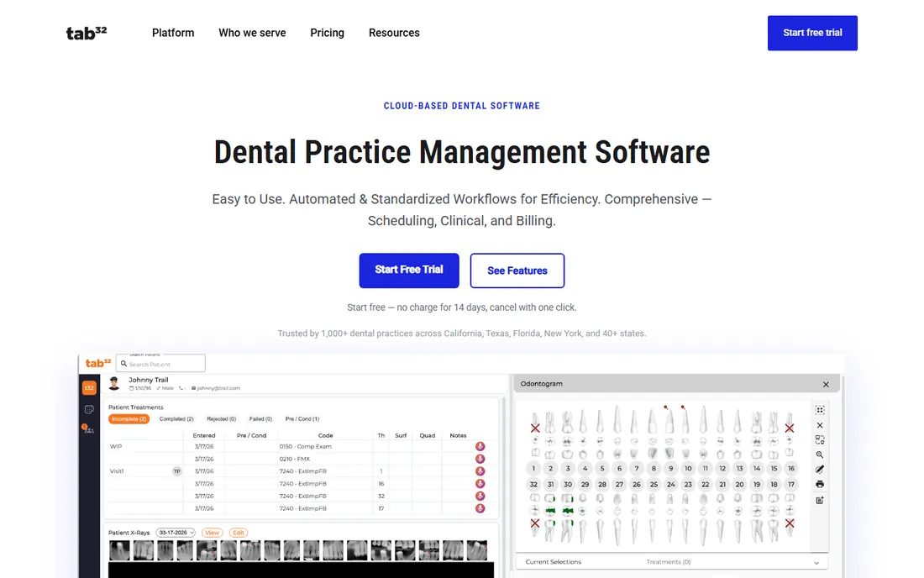Open the Platform navigation menu
The width and height of the screenshot is (924, 578).
[x=173, y=33]
